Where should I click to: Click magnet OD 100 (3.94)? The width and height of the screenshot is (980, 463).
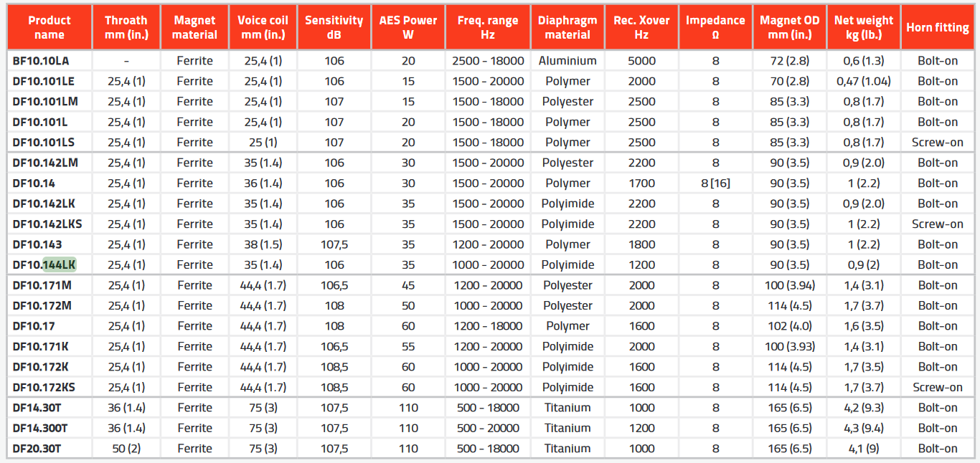(x=789, y=285)
